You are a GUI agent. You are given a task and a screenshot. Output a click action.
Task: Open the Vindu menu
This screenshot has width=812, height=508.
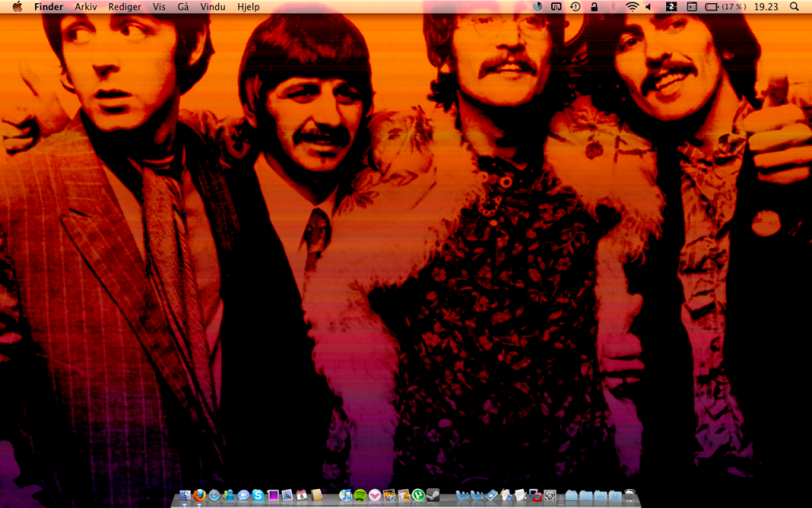pos(213,6)
